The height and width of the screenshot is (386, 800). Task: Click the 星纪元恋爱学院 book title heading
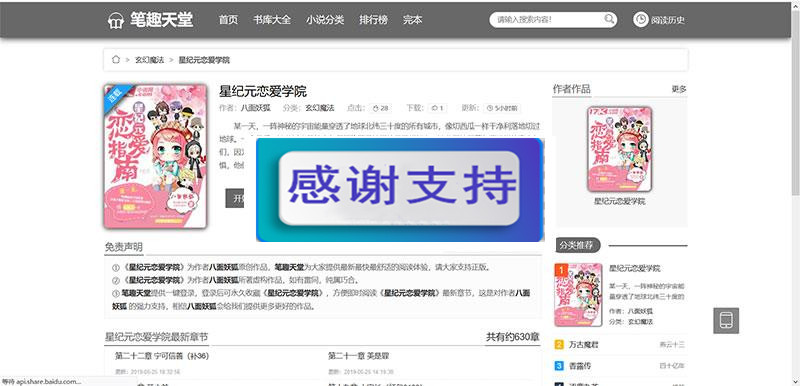(263, 92)
